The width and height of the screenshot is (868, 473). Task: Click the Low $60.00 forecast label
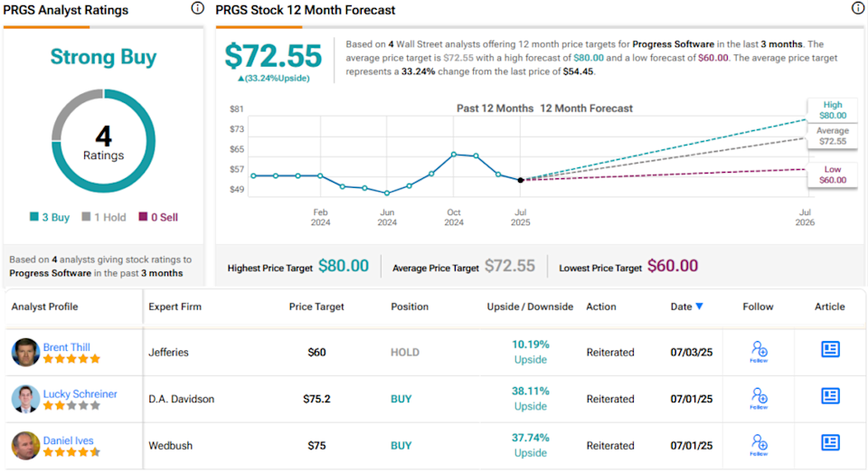(833, 175)
